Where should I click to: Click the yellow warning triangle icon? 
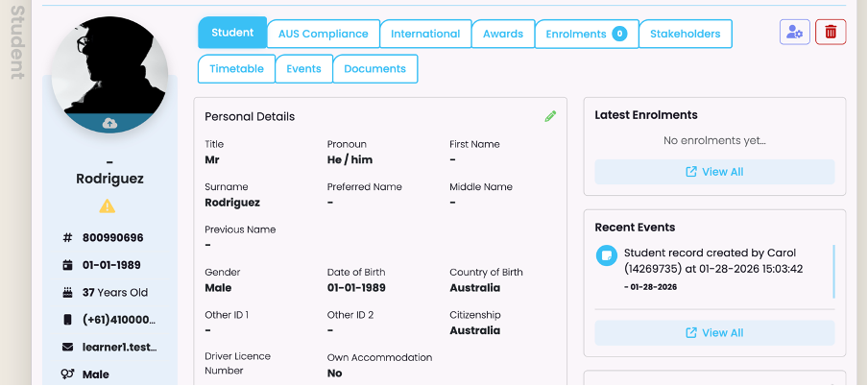pyautogui.click(x=108, y=205)
